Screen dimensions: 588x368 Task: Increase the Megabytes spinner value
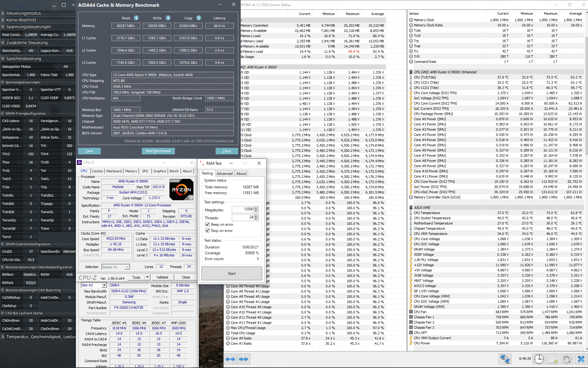pyautogui.click(x=256, y=208)
